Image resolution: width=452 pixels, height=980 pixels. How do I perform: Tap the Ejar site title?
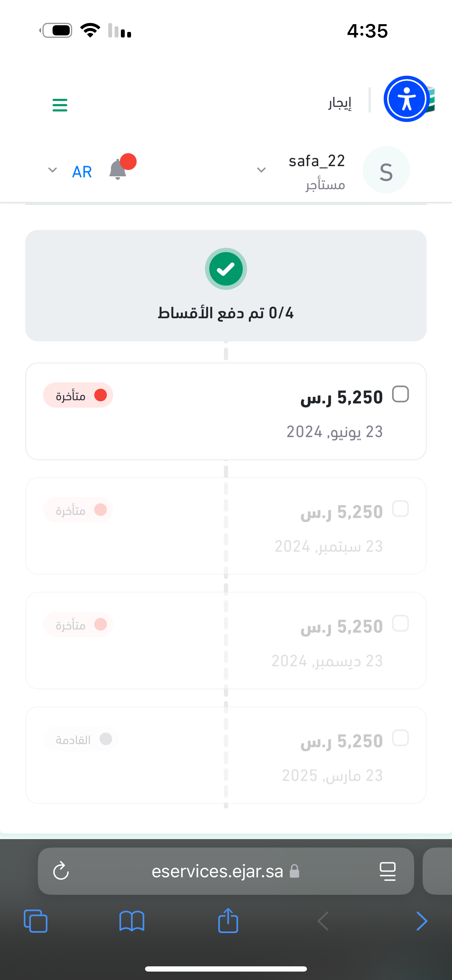[340, 103]
